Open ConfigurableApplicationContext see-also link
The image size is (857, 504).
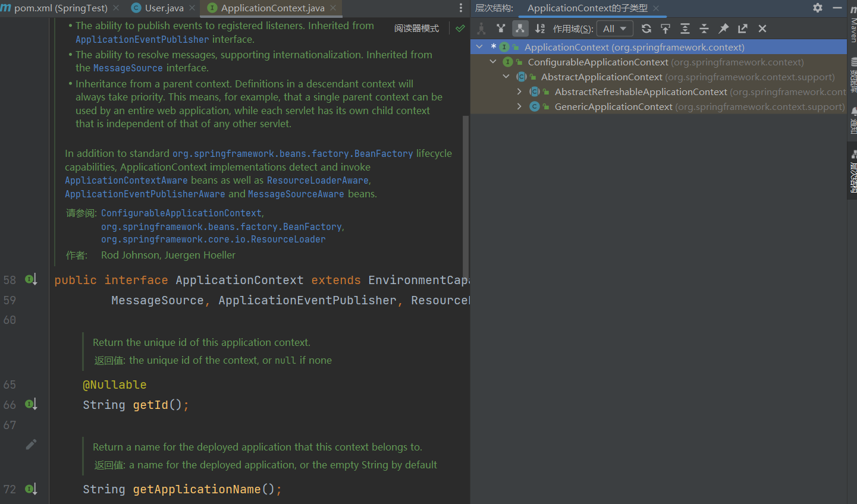click(x=181, y=213)
